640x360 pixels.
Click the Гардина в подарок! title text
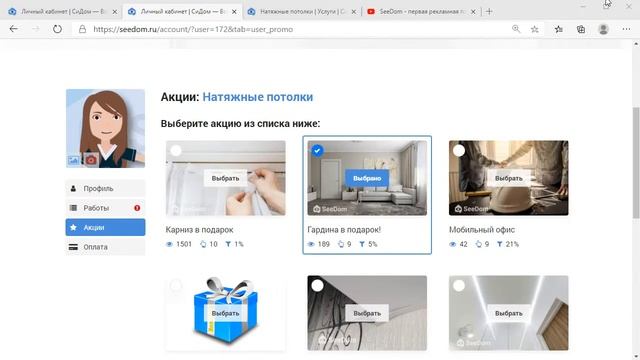344,230
